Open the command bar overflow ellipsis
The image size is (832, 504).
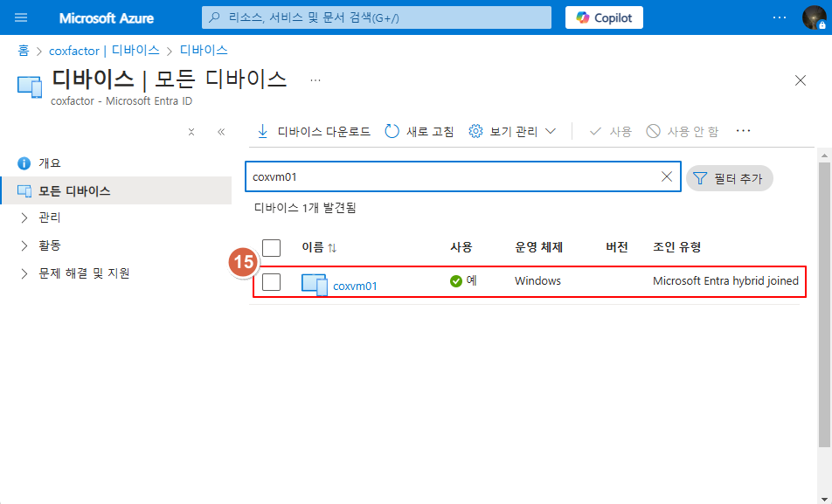pos(744,130)
